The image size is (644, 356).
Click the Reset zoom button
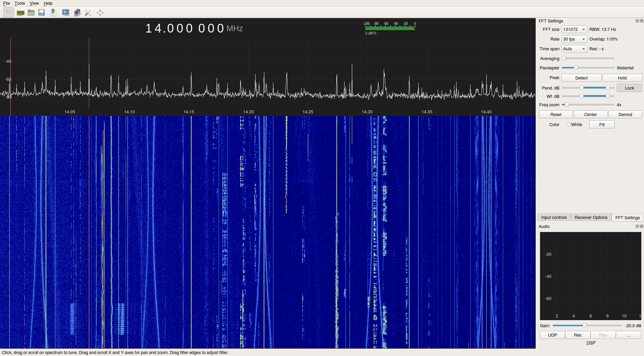click(556, 115)
